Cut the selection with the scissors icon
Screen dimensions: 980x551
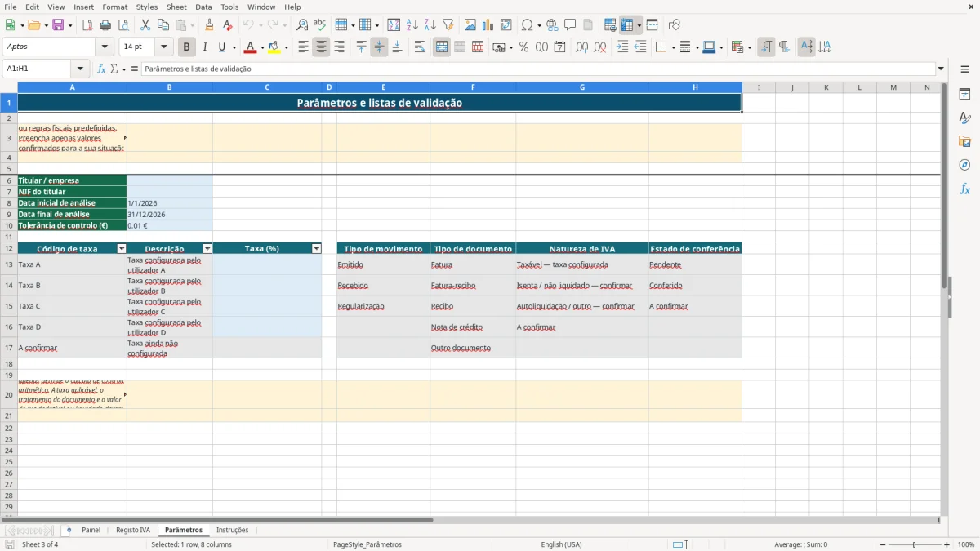(x=145, y=25)
